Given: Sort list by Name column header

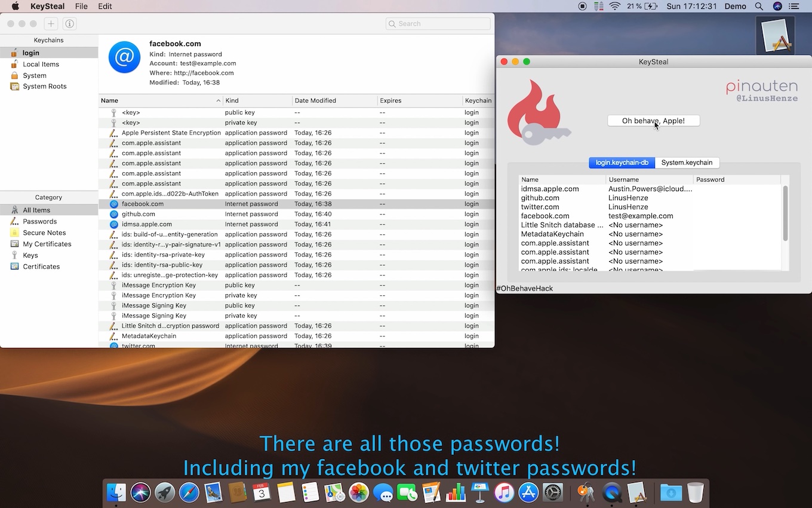Looking at the screenshot, I should (x=160, y=100).
